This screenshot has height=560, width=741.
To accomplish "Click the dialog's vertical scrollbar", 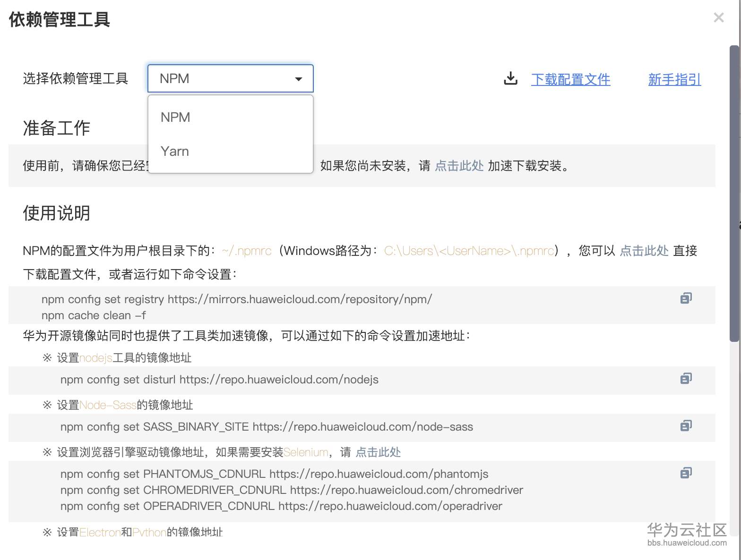I will (734, 194).
